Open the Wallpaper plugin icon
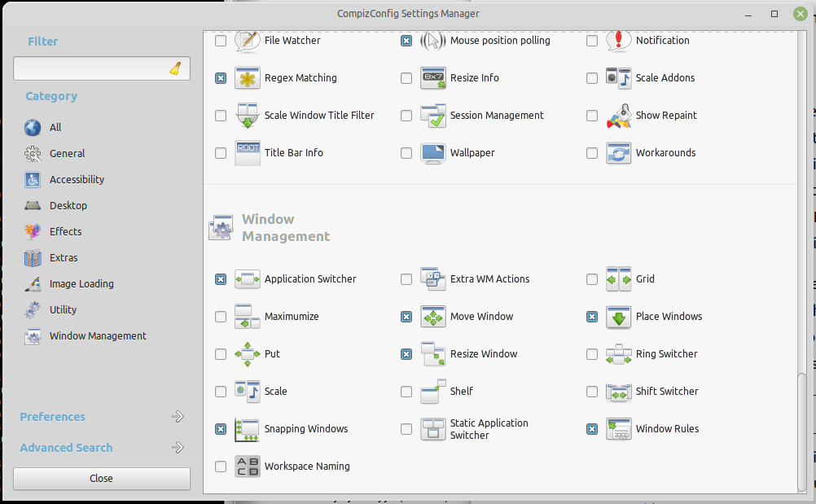Viewport: 816px width, 504px height. (x=433, y=153)
